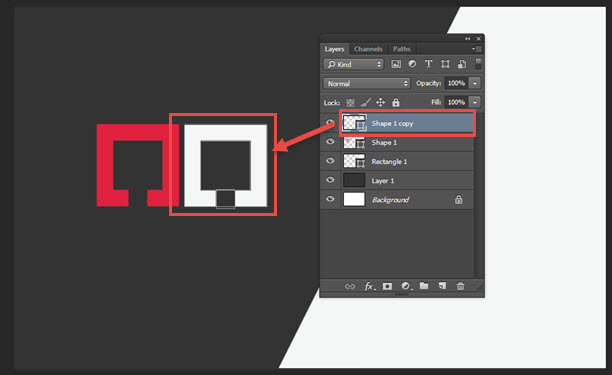Click the Layer 1 dark thumbnail
This screenshot has width=612, height=375.
click(x=354, y=180)
